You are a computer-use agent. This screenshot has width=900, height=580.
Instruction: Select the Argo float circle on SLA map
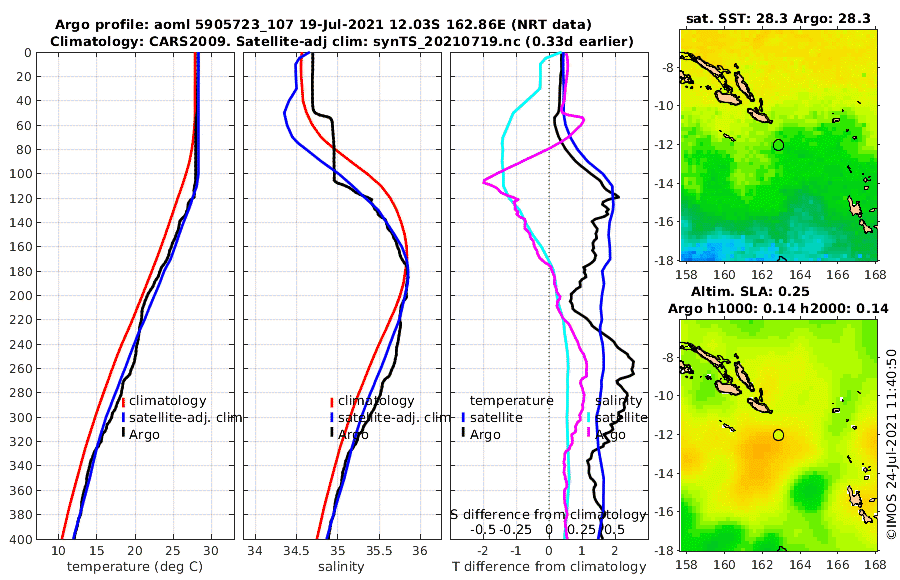(x=778, y=435)
